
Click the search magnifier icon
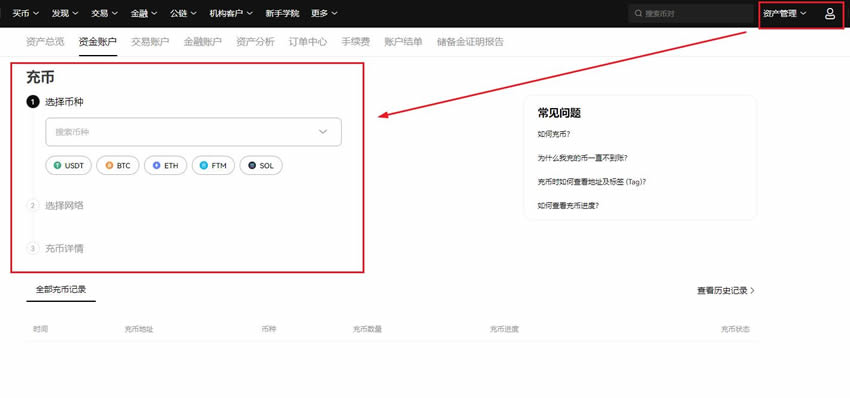pyautogui.click(x=639, y=14)
